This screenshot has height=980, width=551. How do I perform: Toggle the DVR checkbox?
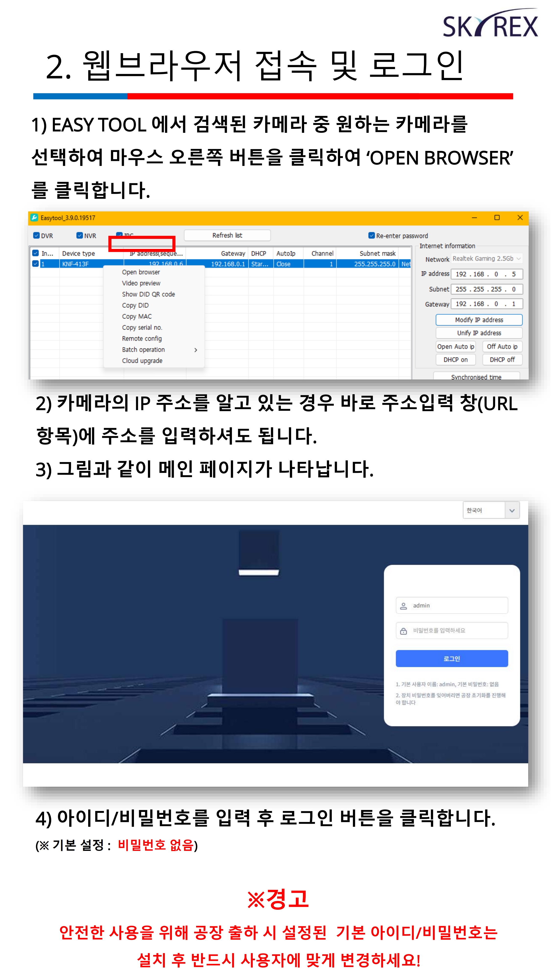(x=36, y=235)
